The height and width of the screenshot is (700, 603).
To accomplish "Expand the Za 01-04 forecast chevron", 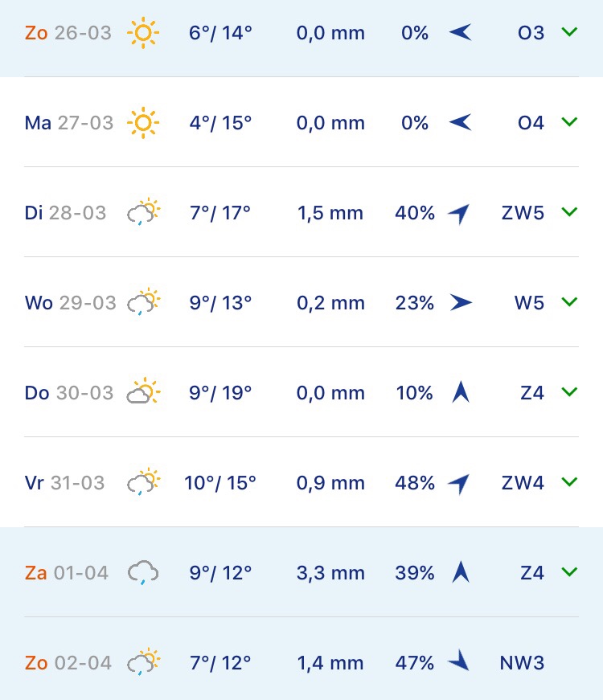I will pos(569,571).
